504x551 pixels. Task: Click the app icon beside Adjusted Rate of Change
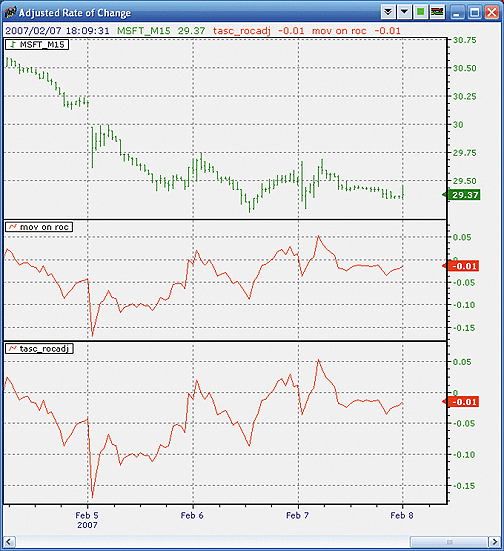coord(10,12)
